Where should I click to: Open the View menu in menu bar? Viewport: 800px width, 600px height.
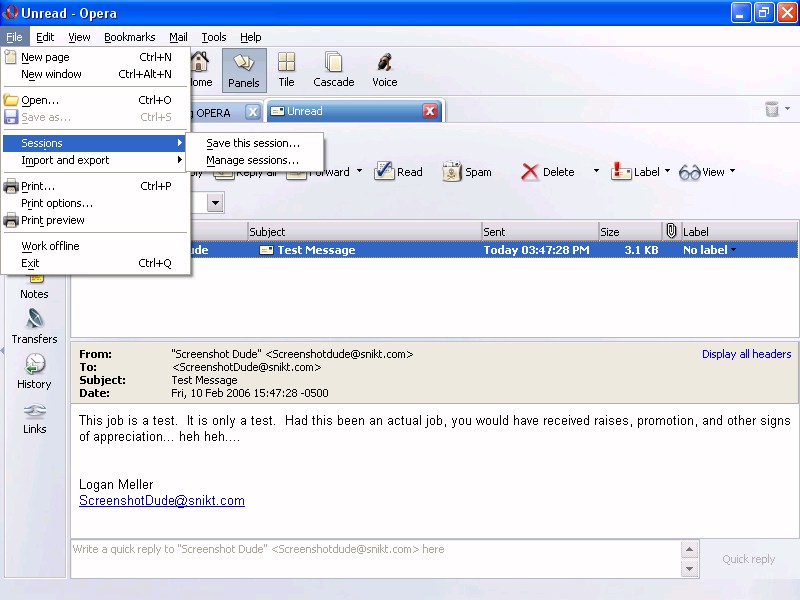click(x=79, y=37)
